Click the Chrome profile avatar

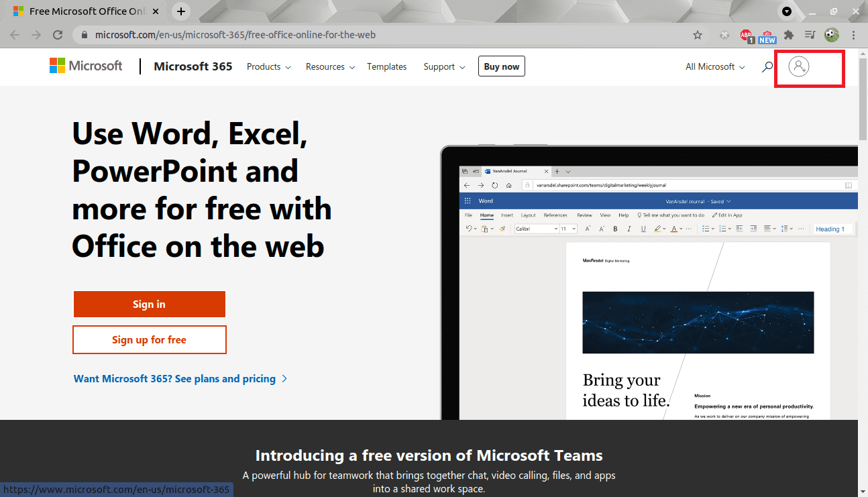tap(832, 35)
